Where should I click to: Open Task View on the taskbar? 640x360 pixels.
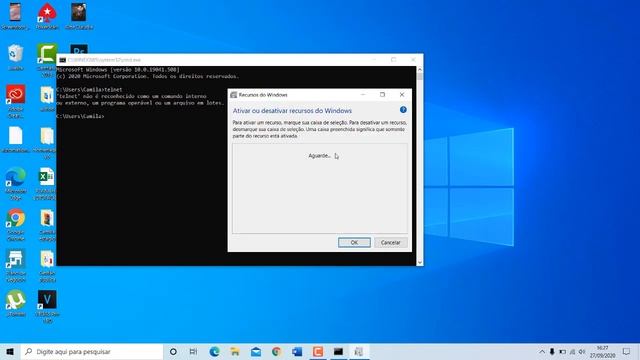(193, 351)
